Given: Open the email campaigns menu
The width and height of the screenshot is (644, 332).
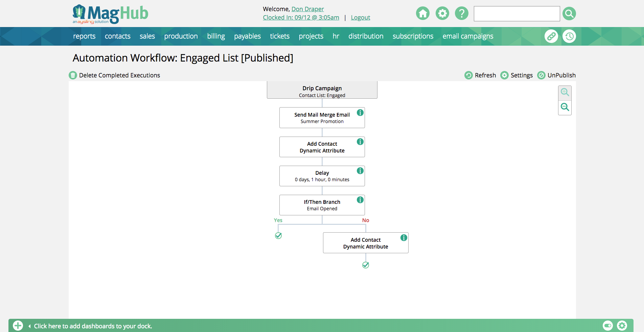Looking at the screenshot, I should (x=468, y=36).
